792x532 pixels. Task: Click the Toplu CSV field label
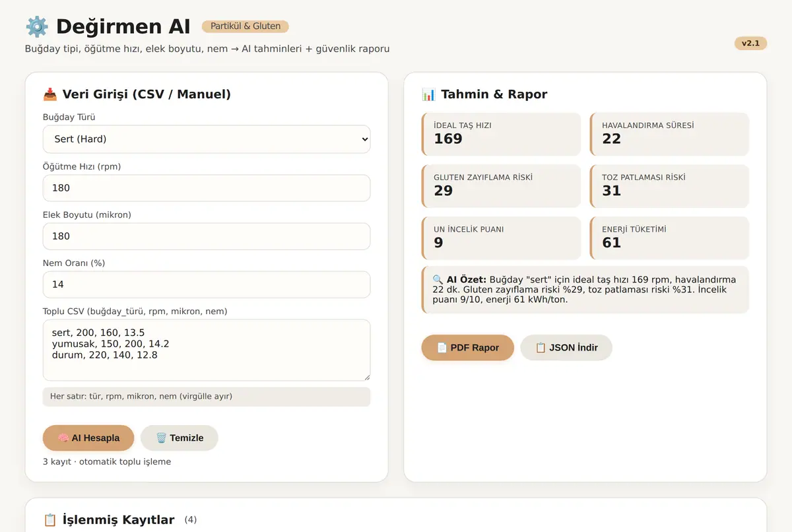[x=135, y=311]
